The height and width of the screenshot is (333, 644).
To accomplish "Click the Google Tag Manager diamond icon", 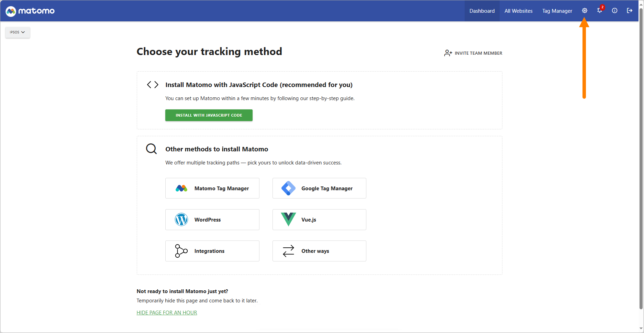I will [288, 188].
